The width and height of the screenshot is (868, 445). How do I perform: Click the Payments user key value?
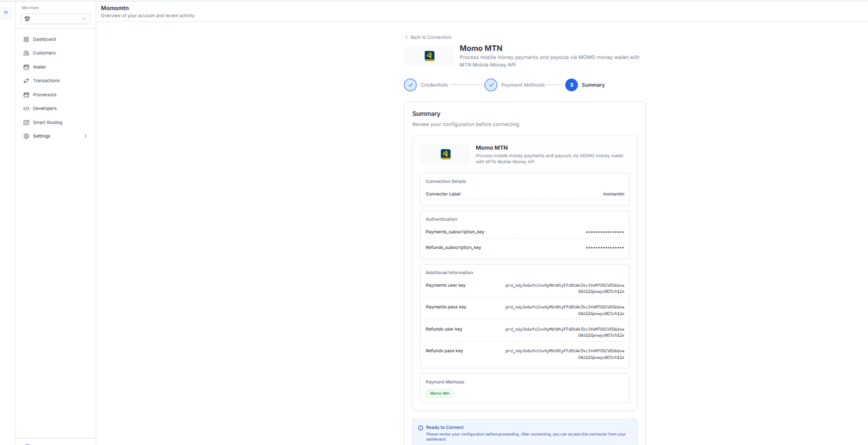tap(564, 288)
